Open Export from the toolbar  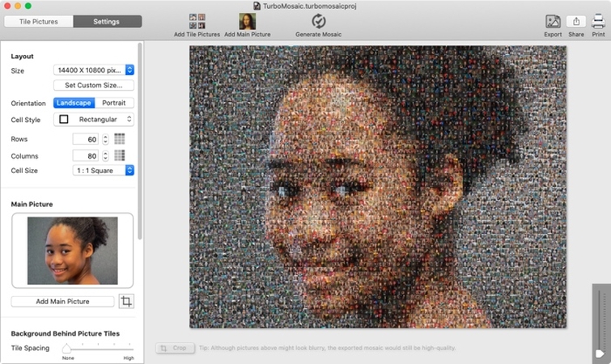(x=553, y=21)
